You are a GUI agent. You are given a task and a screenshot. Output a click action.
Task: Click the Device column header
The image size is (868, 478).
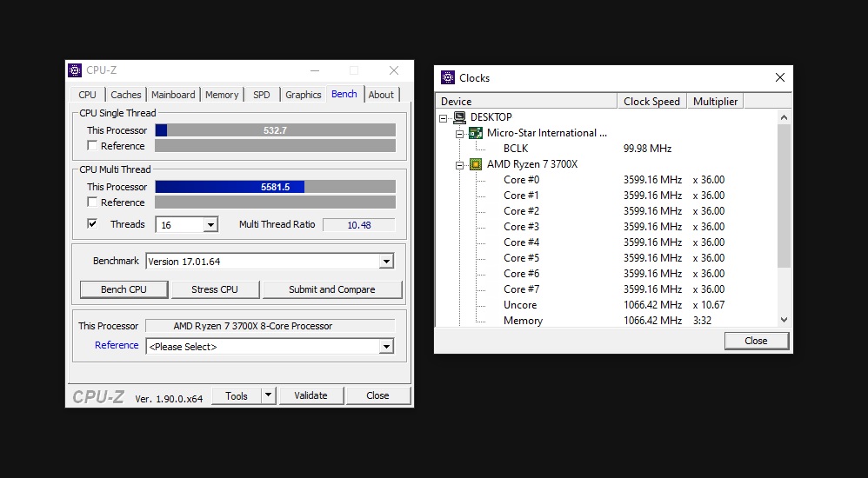pos(526,101)
